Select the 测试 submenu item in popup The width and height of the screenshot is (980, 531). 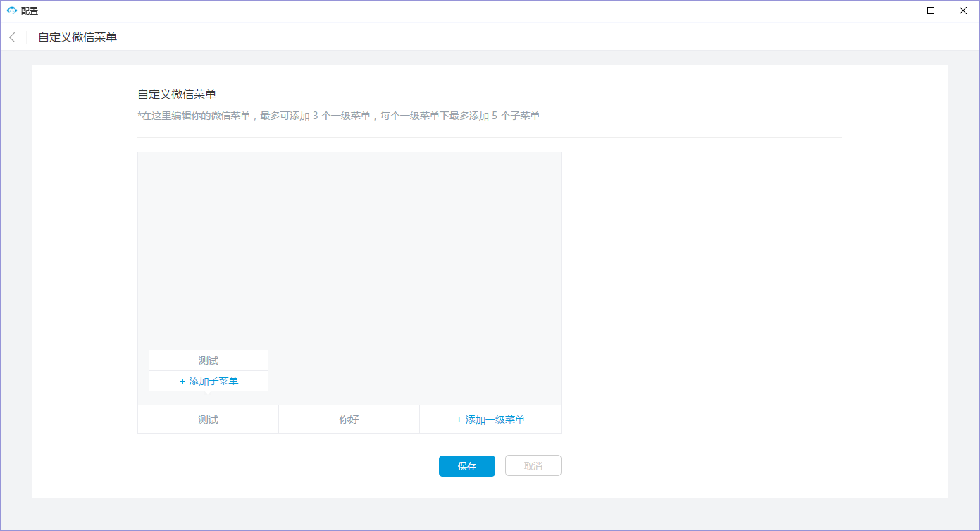(209, 360)
